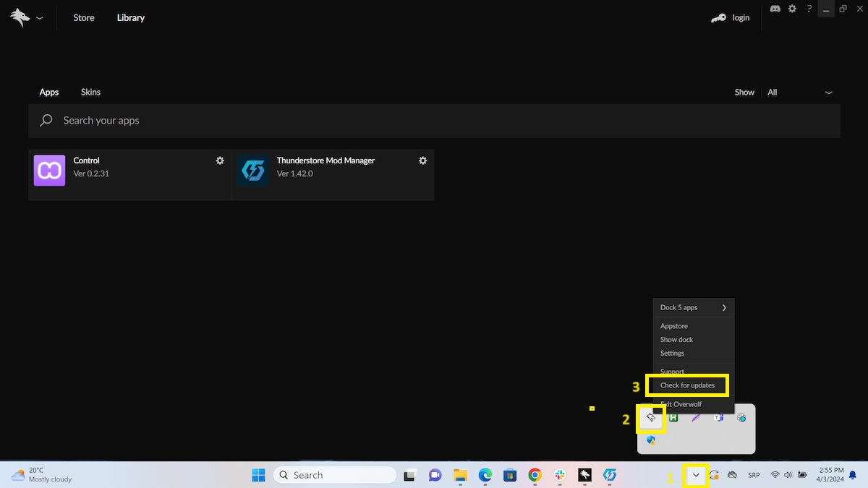
Task: Open the Show All filter dropdown
Action: tap(799, 92)
